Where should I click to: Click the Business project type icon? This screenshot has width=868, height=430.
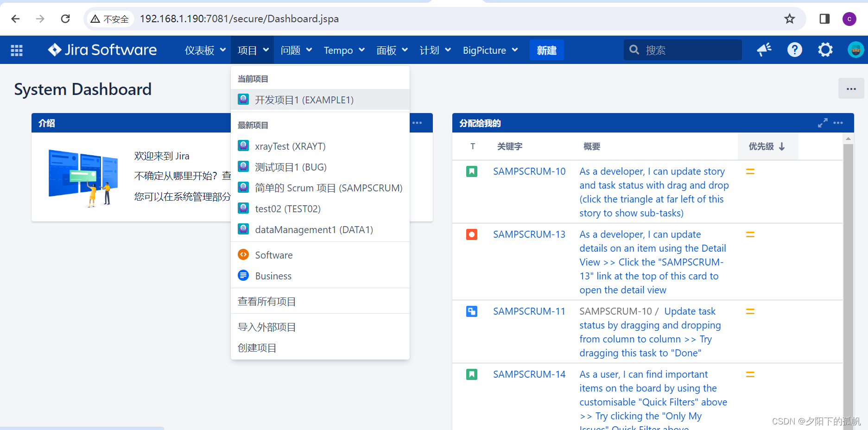coord(243,275)
